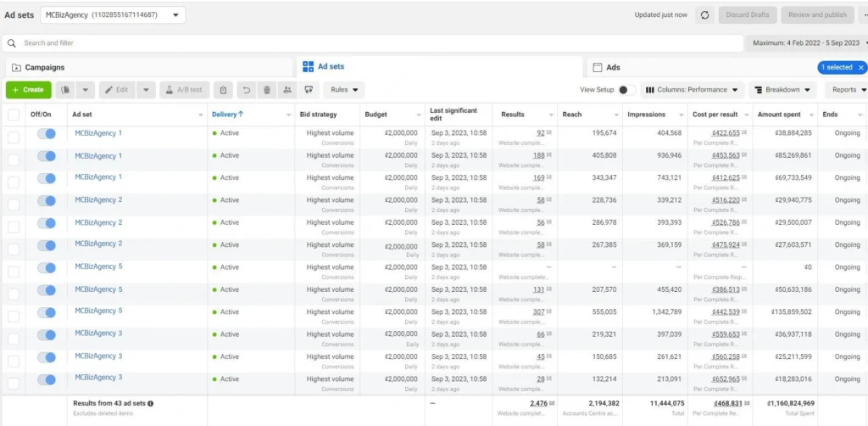
Task: Click the refresh data icon
Action: click(704, 15)
